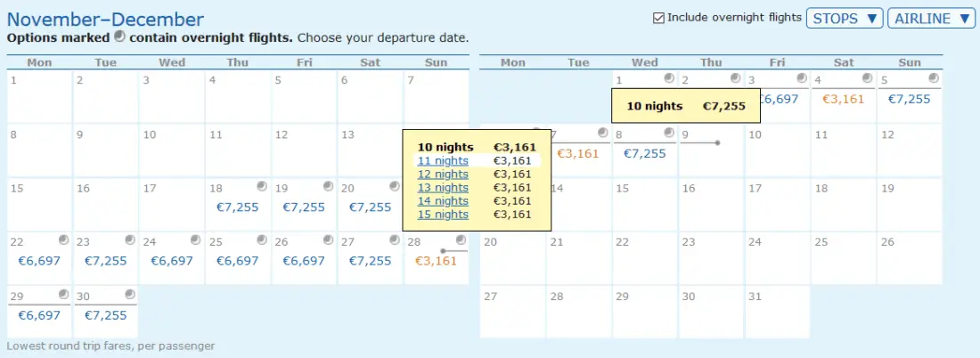
Task: Pick the €3,161 fare on December 4
Action: [843, 99]
